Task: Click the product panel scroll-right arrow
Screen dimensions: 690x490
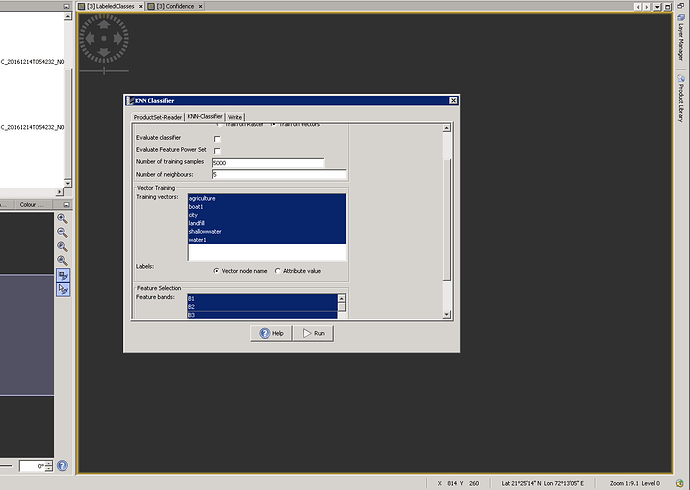Action: 59,192
